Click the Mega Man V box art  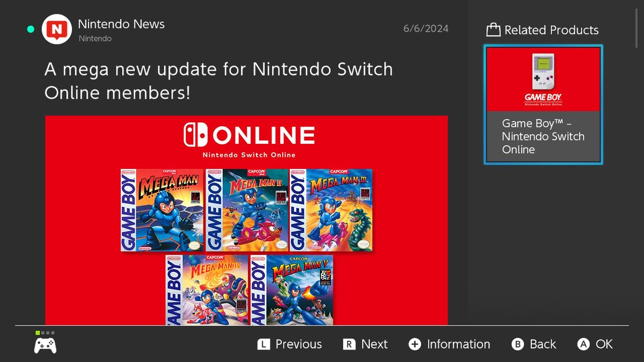291,290
